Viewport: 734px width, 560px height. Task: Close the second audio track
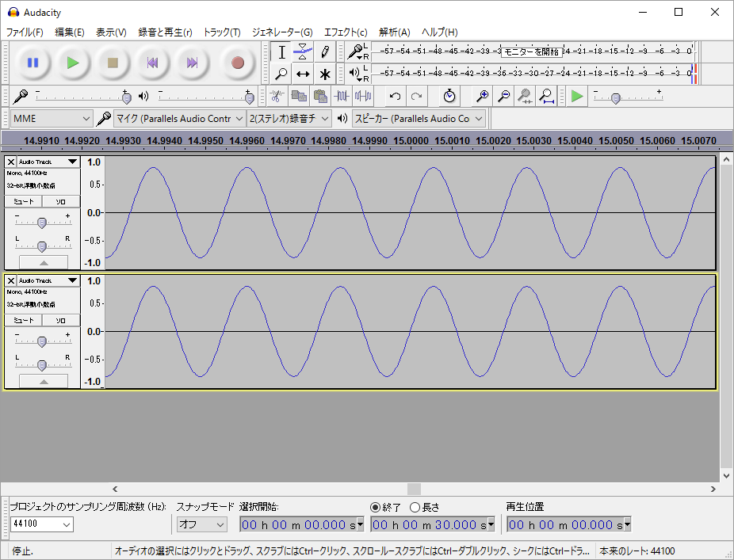pyautogui.click(x=11, y=280)
